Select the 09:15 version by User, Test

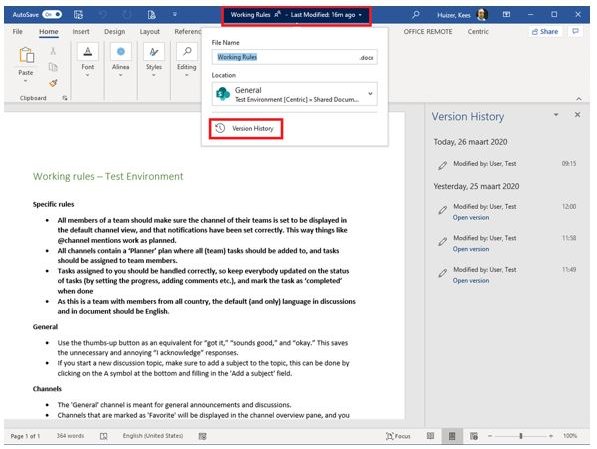tap(506, 164)
